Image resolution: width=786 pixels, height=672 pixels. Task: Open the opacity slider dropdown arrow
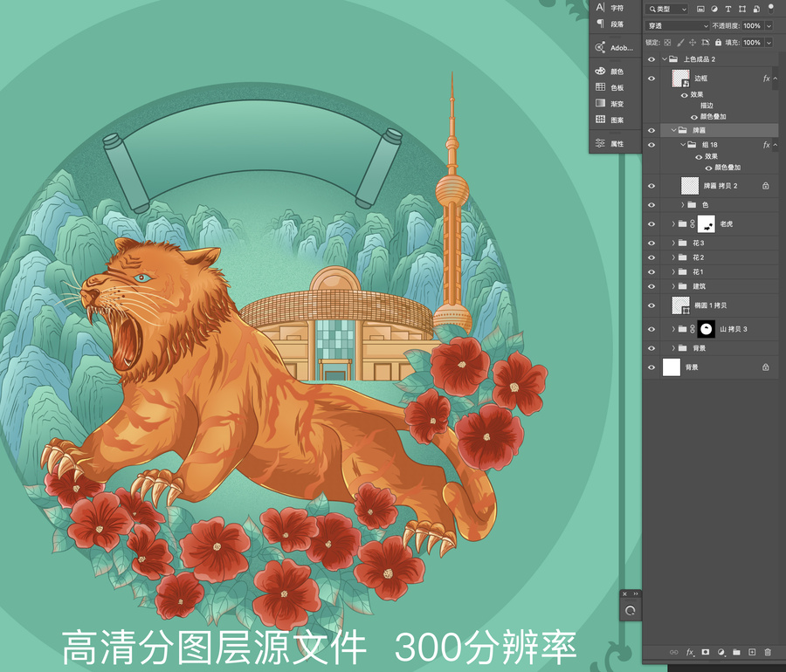pos(769,25)
